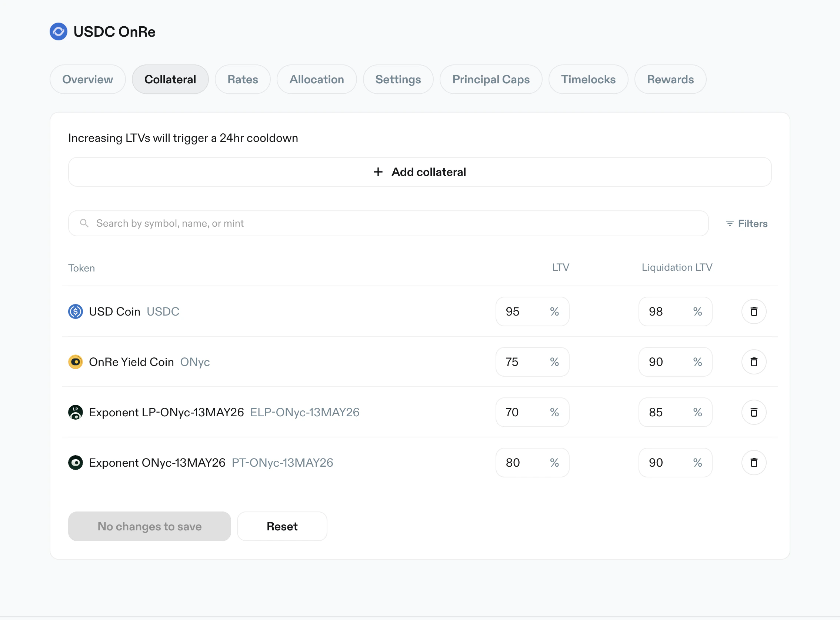
Task: Remove Exponent LP-ONyc-13MAY26 via trash icon
Action: click(753, 412)
